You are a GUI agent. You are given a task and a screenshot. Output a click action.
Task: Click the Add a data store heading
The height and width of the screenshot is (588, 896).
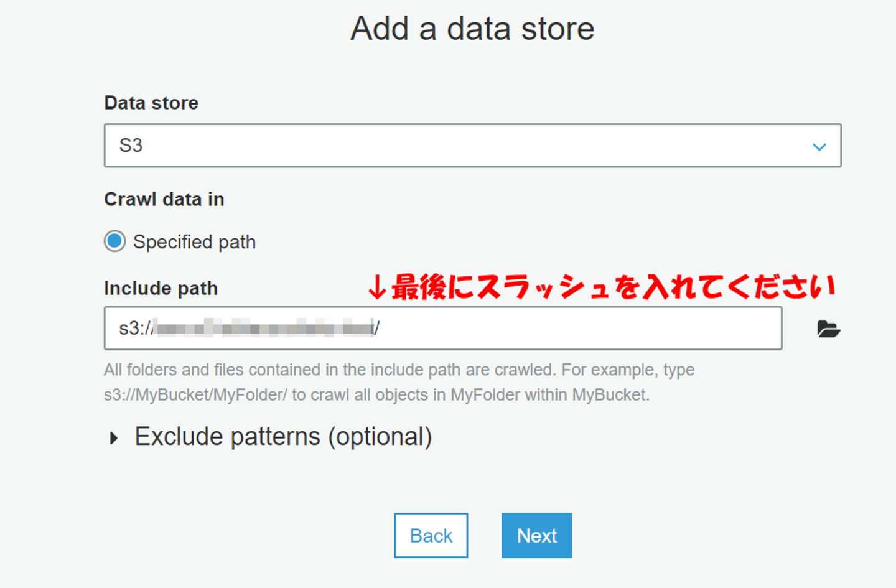pos(472,29)
